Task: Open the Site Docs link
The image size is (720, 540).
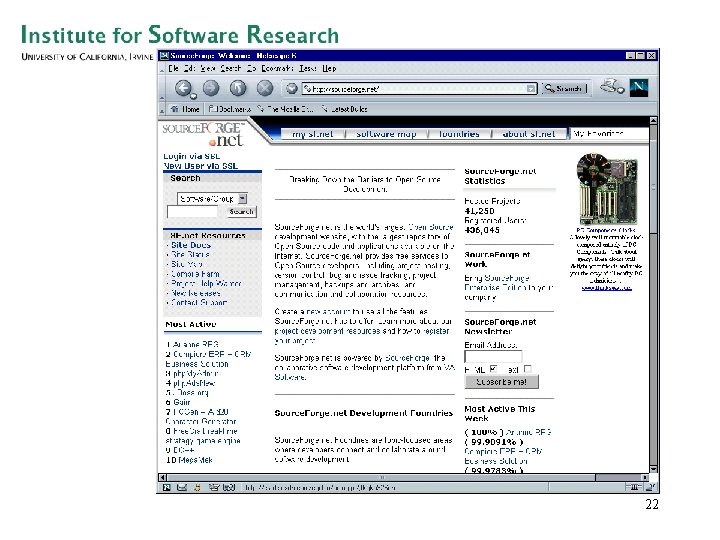Action: point(191,245)
